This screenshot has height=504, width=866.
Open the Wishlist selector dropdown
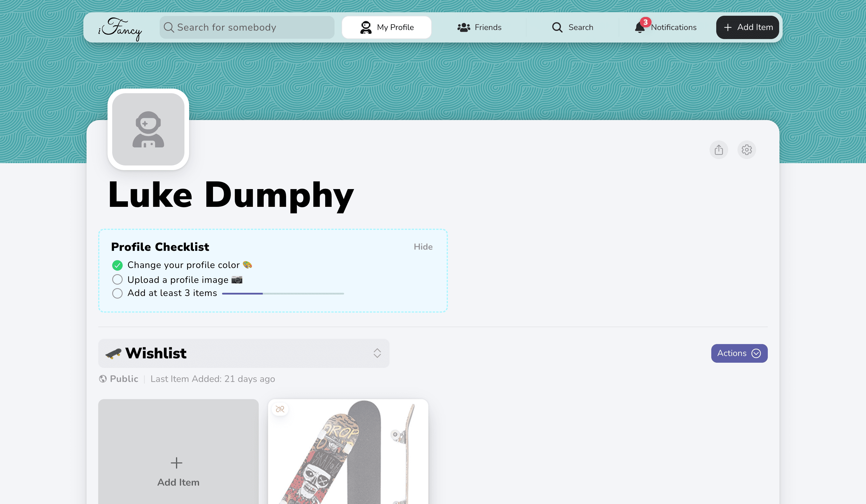(x=244, y=353)
